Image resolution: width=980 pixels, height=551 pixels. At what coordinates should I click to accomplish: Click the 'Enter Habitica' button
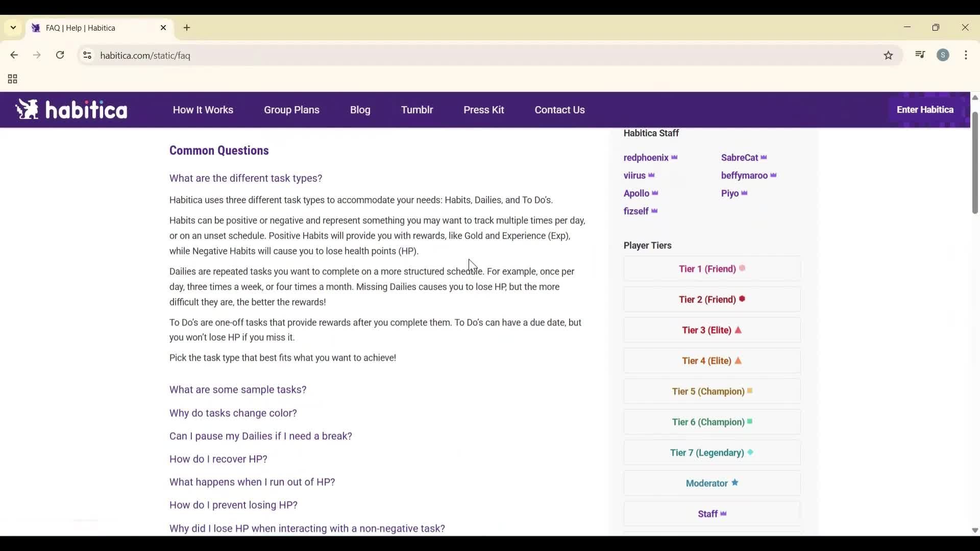click(x=925, y=109)
